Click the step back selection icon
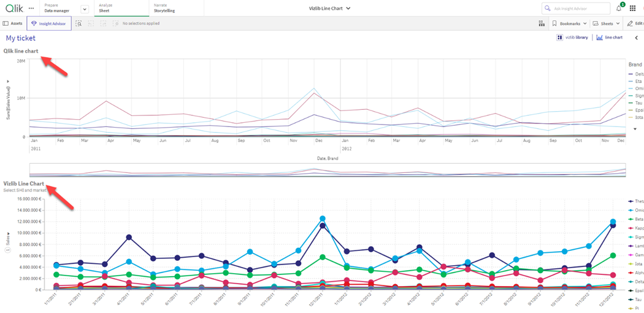Image resolution: width=644 pixels, height=313 pixels. click(91, 23)
